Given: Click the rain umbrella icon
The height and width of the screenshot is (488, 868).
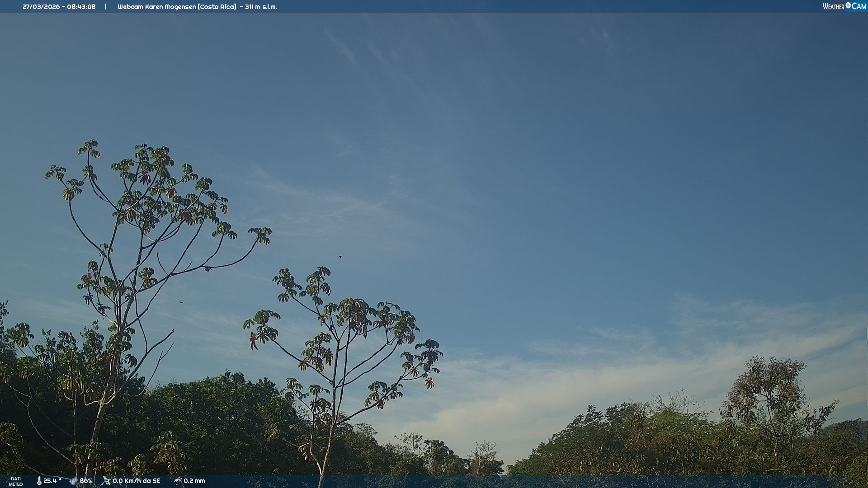Looking at the screenshot, I should click(x=178, y=481).
